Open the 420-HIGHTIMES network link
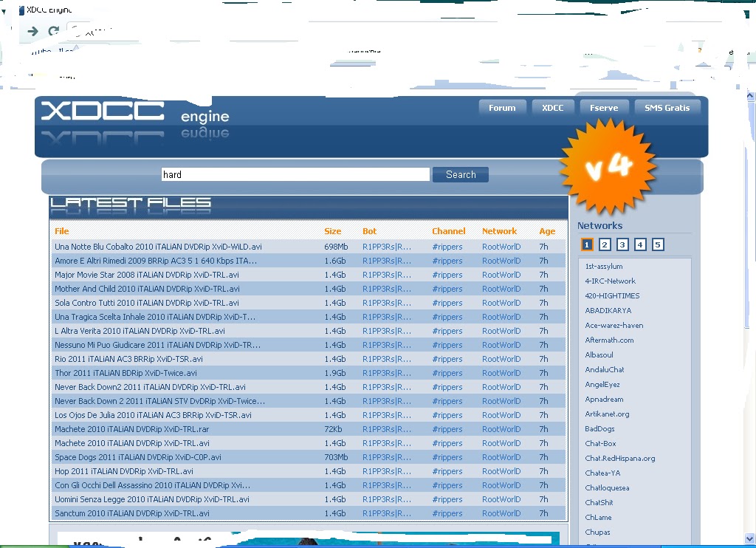756x548 pixels. [x=612, y=295]
